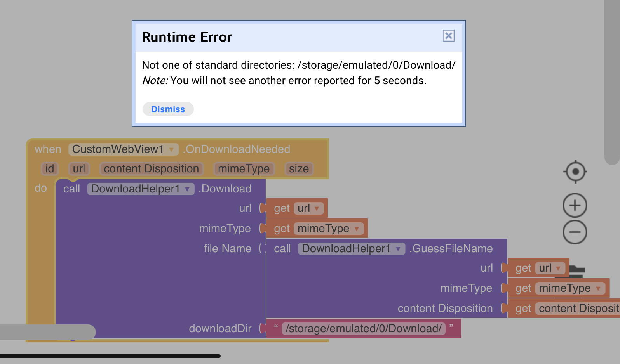Click the vertical workspace scrollbar
The width and height of the screenshot is (620, 364).
612,81
